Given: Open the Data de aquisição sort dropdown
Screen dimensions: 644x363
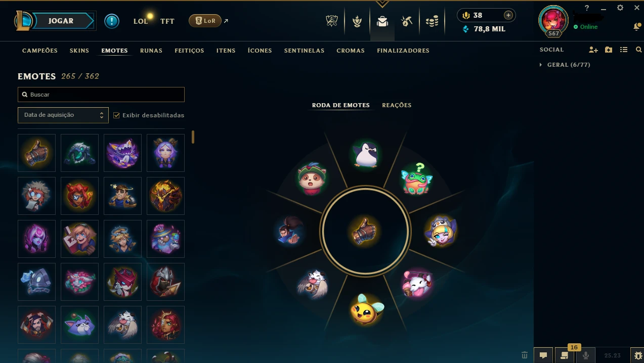Looking at the screenshot, I should pos(63,115).
